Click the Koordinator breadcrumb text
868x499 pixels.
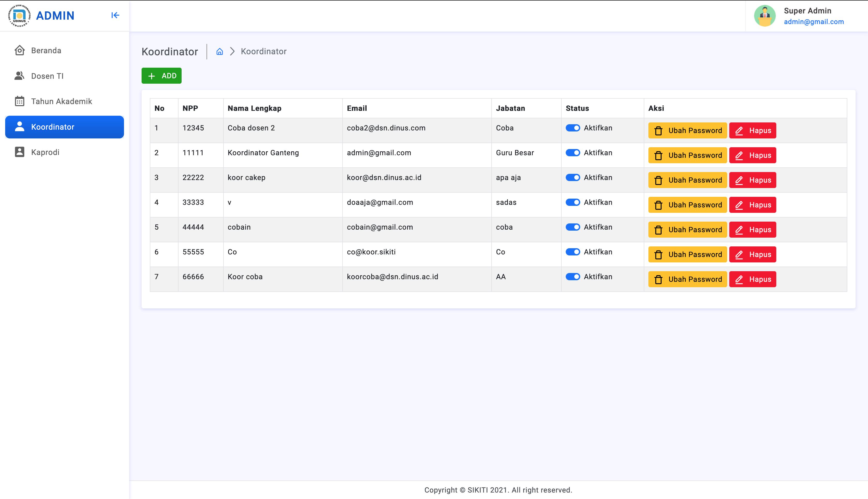click(x=263, y=51)
